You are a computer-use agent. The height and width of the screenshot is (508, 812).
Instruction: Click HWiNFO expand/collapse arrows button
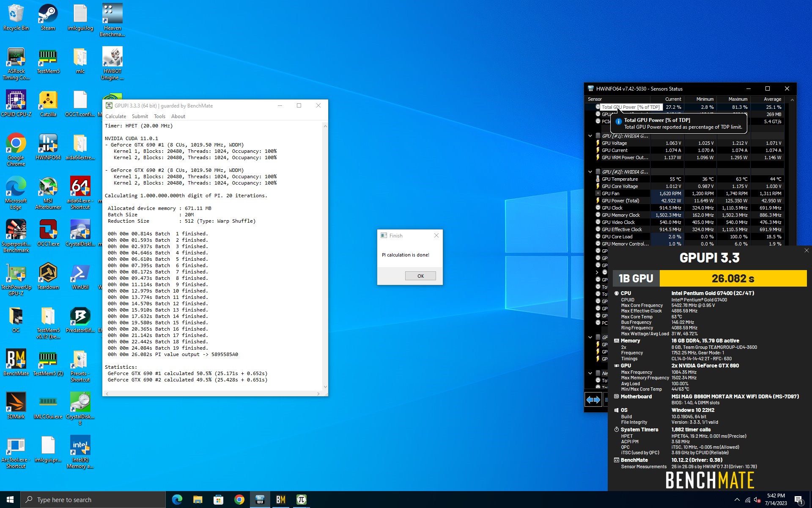[x=593, y=400]
